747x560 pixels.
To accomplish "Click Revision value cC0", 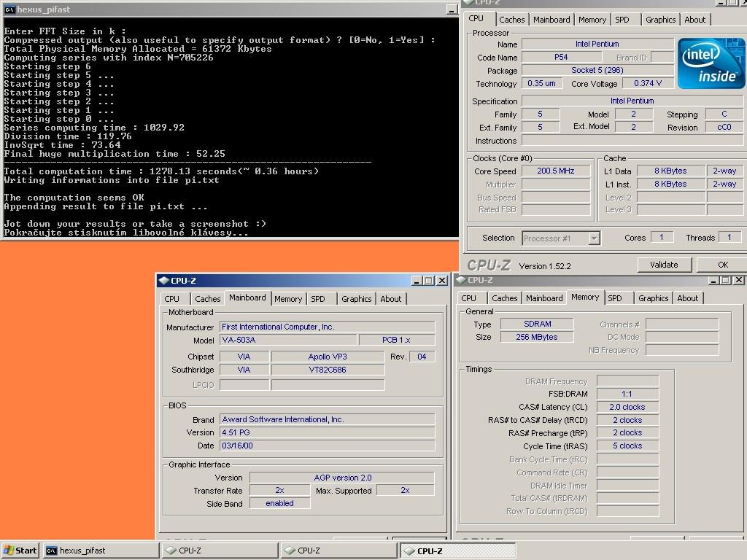I will 724,127.
